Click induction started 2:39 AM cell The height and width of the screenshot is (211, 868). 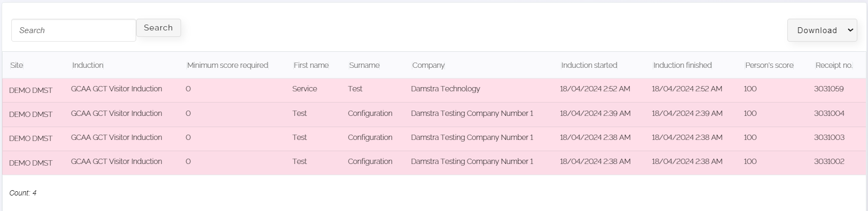595,113
